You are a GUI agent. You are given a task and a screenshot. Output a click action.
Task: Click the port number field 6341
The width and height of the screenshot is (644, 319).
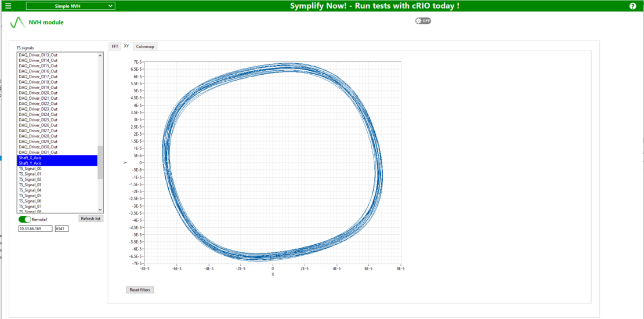tap(61, 229)
